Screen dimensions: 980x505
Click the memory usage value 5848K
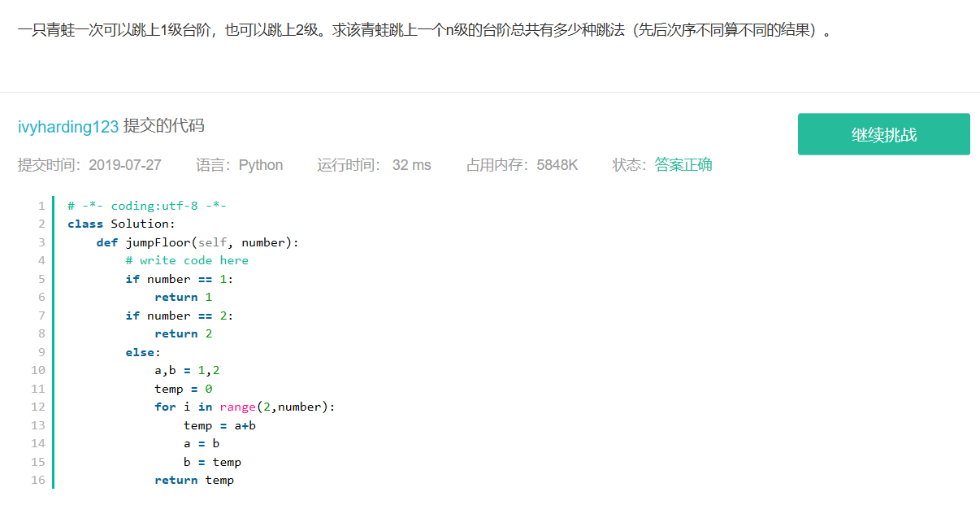click(x=557, y=165)
